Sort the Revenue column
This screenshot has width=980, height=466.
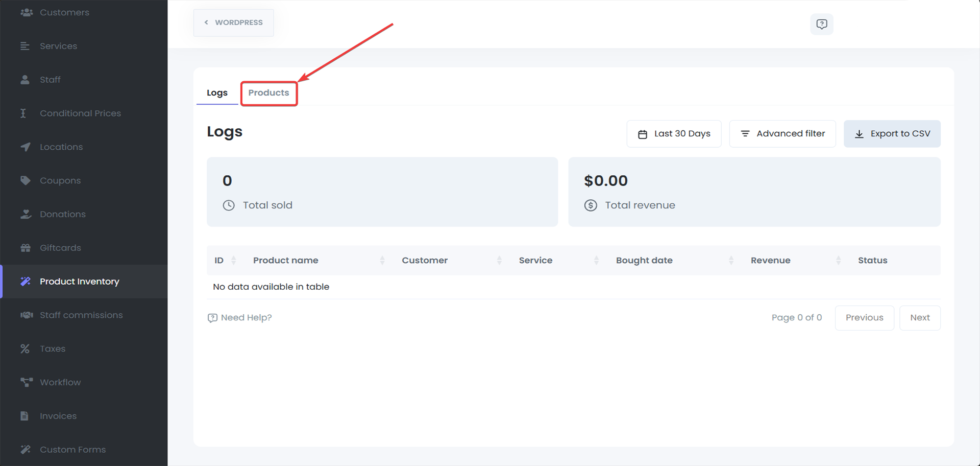pyautogui.click(x=838, y=260)
